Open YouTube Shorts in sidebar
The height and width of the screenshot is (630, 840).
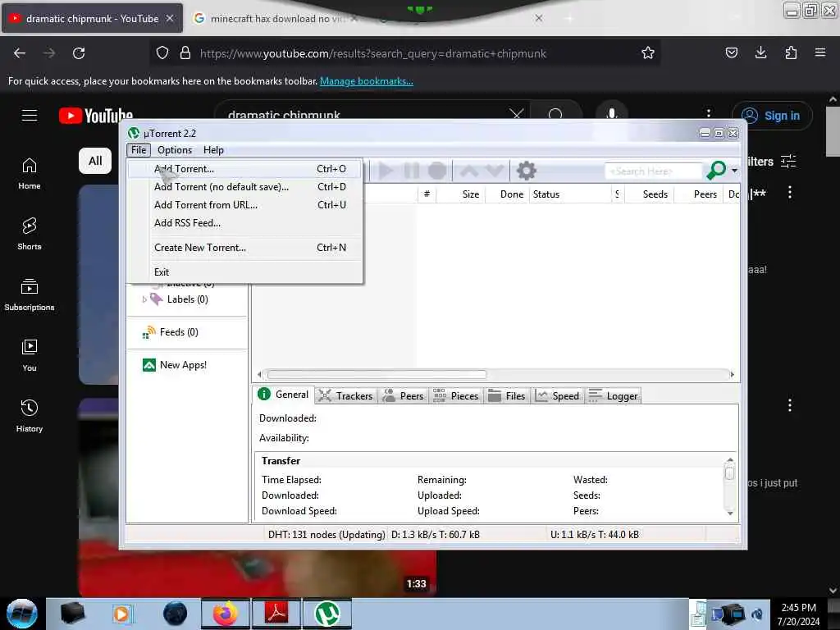pos(30,234)
